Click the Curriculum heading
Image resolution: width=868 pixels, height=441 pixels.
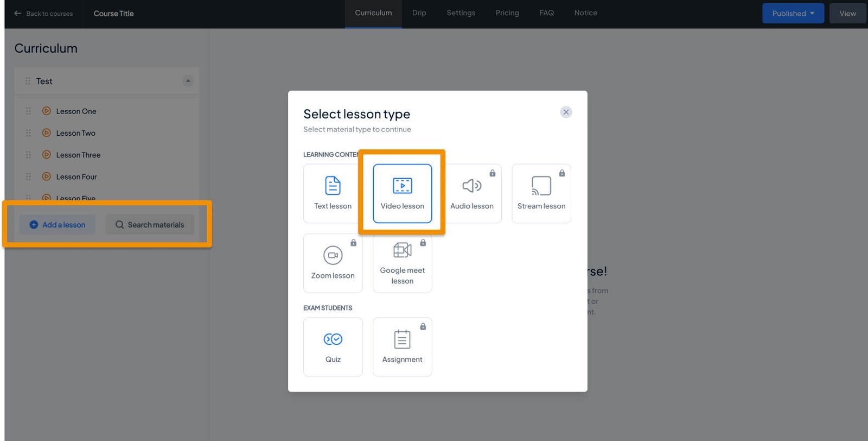[46, 48]
